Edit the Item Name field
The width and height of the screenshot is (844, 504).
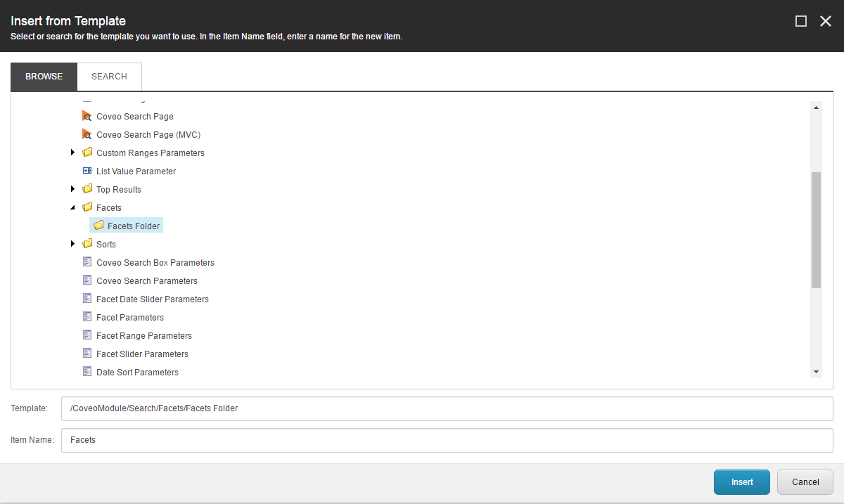[281, 440]
